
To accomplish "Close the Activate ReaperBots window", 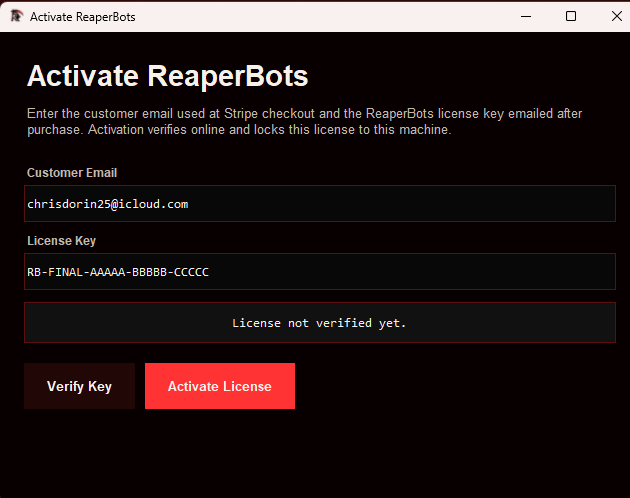I will (x=617, y=16).
